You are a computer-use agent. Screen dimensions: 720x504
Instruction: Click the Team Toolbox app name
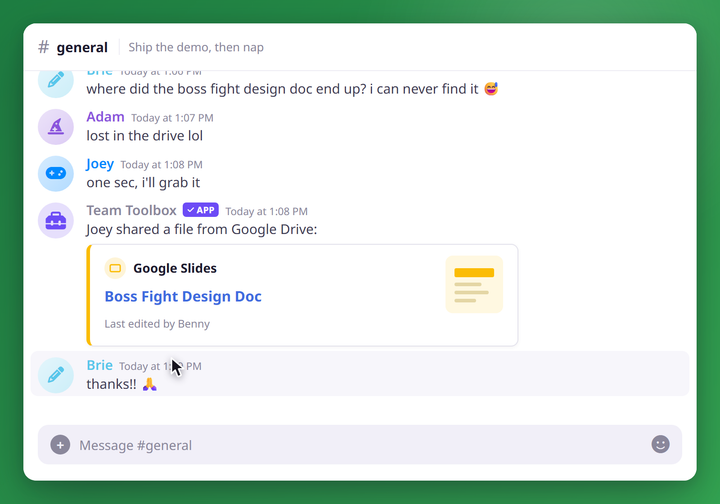(131, 210)
